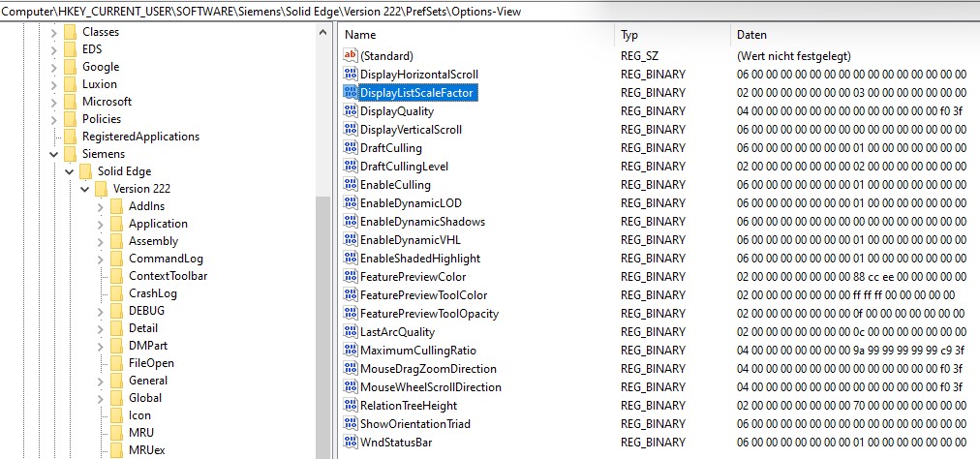Select the ContextToolbar key
Viewport: 980px width, 459px height.
[x=168, y=276]
